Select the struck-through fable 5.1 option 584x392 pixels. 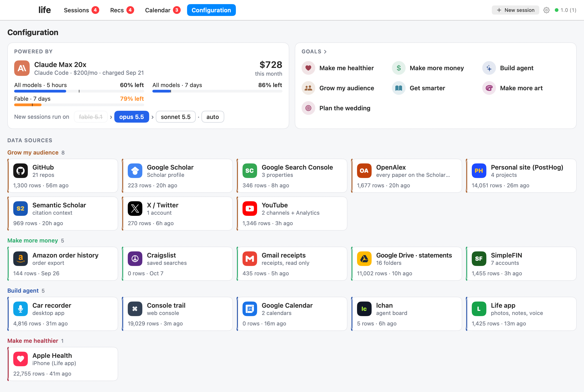pos(91,117)
